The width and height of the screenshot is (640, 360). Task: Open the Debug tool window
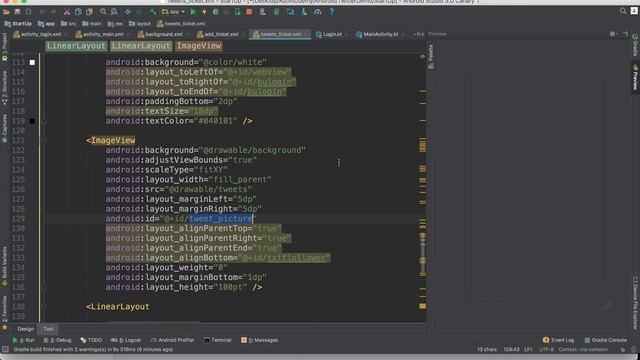pyautogui.click(x=58, y=340)
